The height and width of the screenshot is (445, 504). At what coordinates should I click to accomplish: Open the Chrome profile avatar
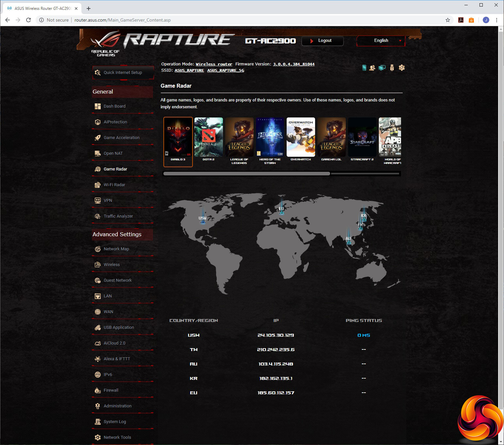tap(486, 20)
